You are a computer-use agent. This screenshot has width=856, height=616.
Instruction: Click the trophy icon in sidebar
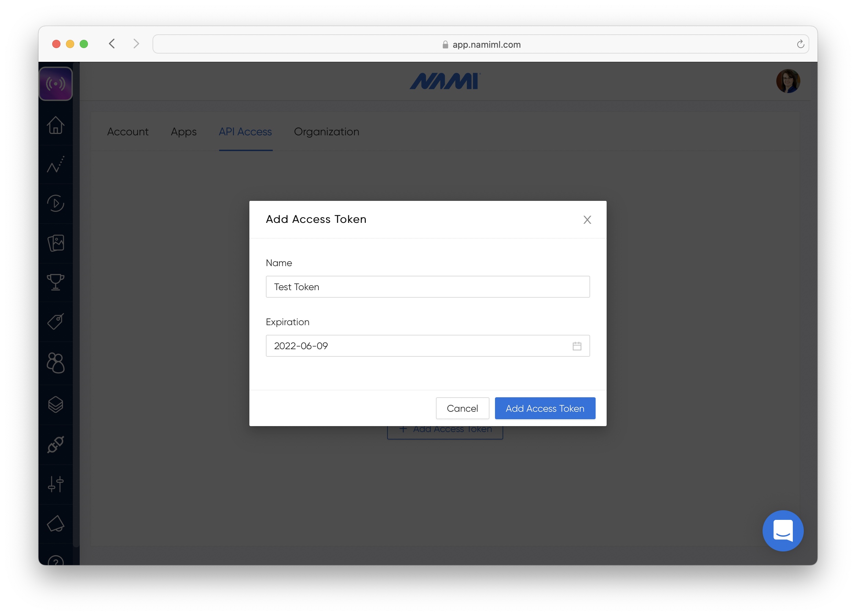point(56,282)
